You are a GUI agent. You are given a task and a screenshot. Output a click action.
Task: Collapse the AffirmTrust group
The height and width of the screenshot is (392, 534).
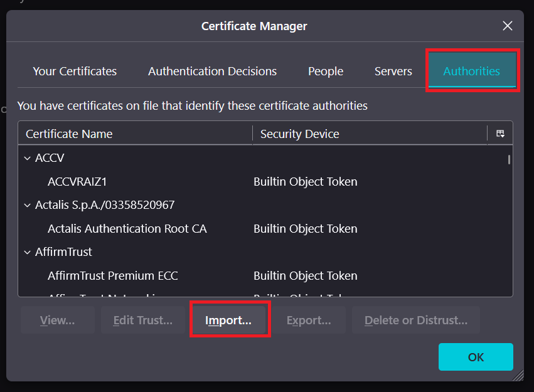[x=27, y=252]
